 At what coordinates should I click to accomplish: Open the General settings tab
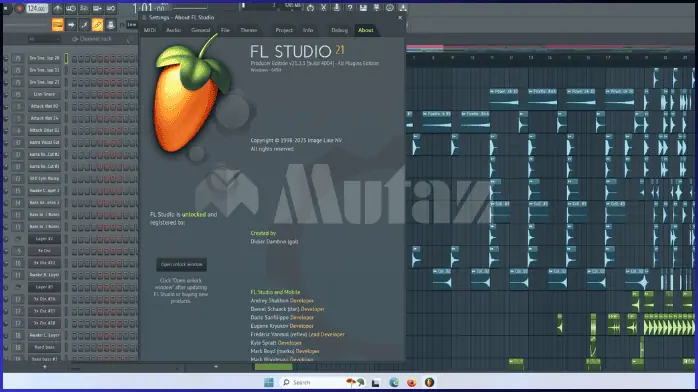click(x=200, y=30)
